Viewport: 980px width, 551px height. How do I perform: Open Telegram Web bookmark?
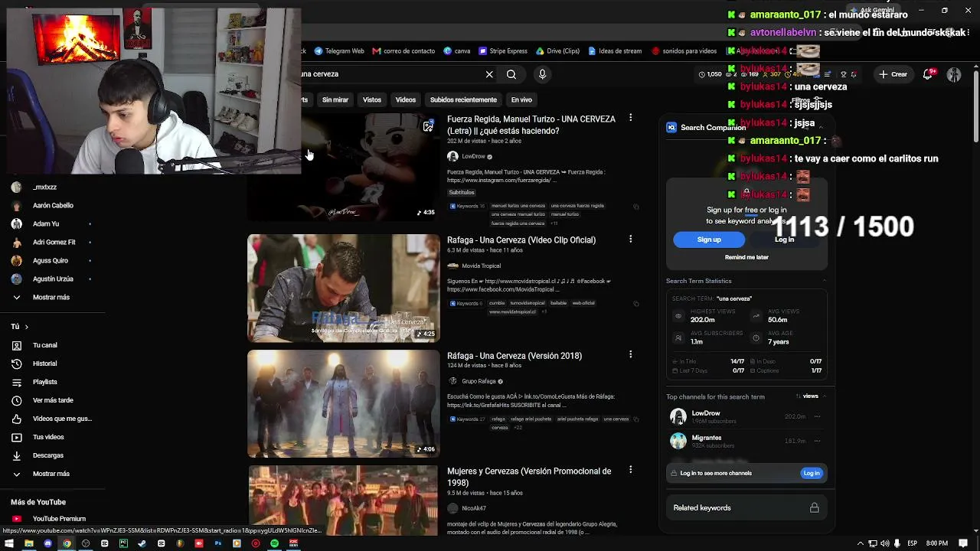(x=339, y=51)
